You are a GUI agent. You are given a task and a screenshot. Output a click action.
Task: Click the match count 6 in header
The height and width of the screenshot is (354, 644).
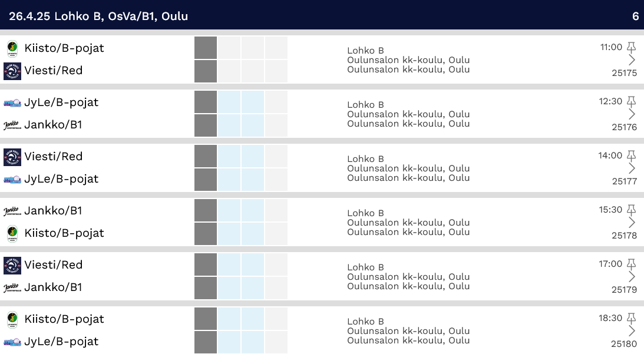click(x=635, y=16)
